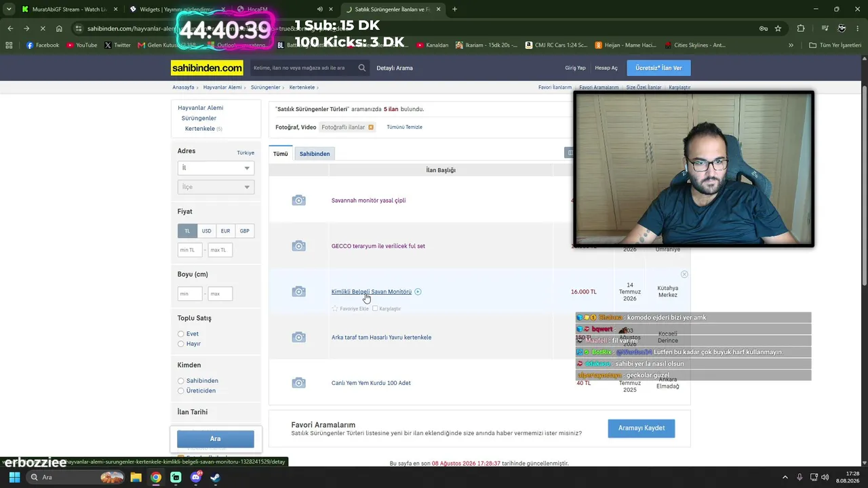Open Discord from the taskbar

click(196, 477)
